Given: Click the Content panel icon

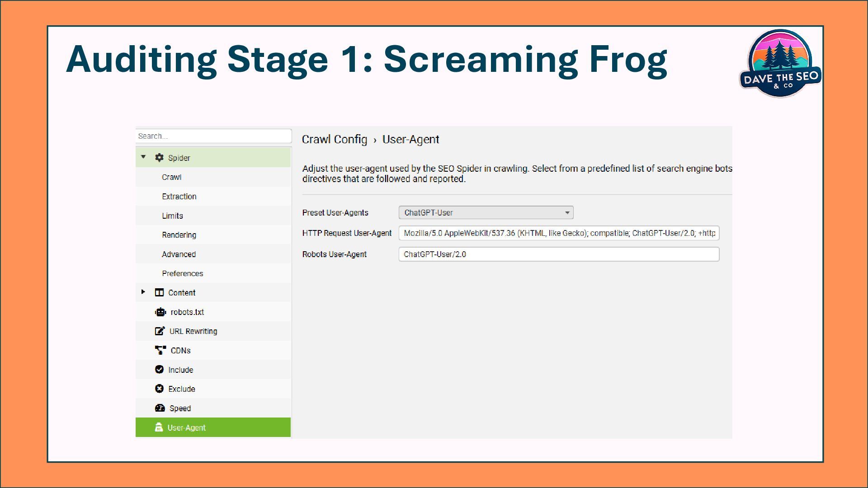Looking at the screenshot, I should click(159, 292).
